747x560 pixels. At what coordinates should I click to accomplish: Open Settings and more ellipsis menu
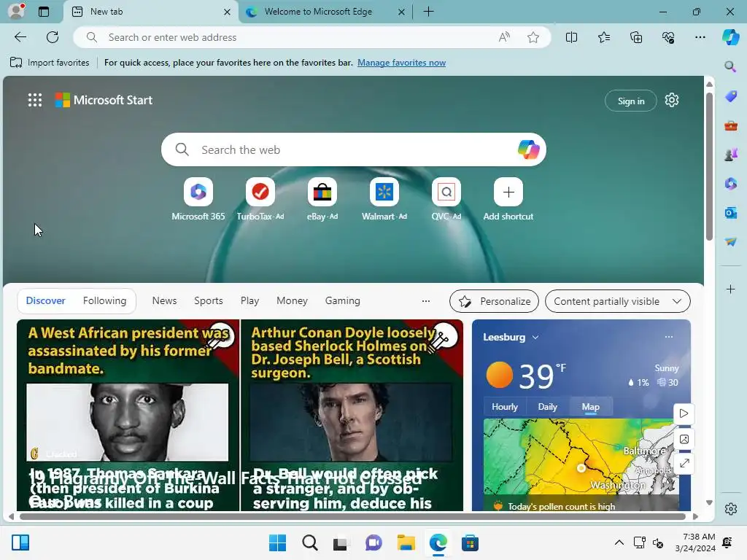(700, 37)
